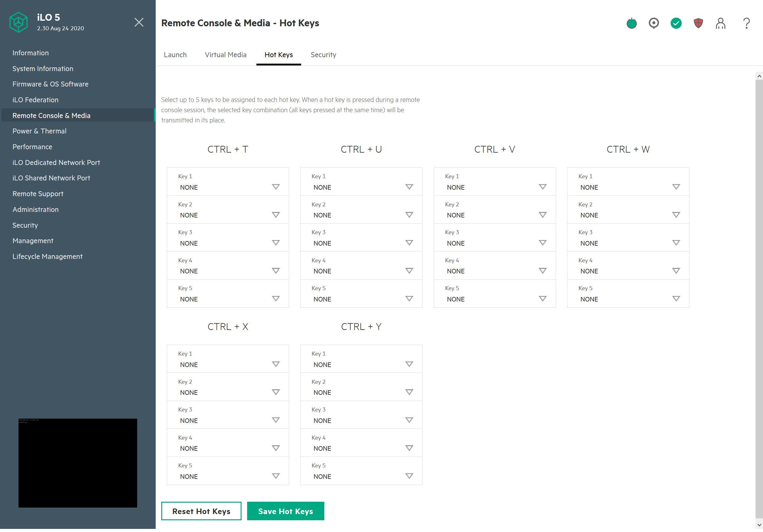Collapse the navigation menu with X icon
The height and width of the screenshot is (532, 763).
click(139, 22)
